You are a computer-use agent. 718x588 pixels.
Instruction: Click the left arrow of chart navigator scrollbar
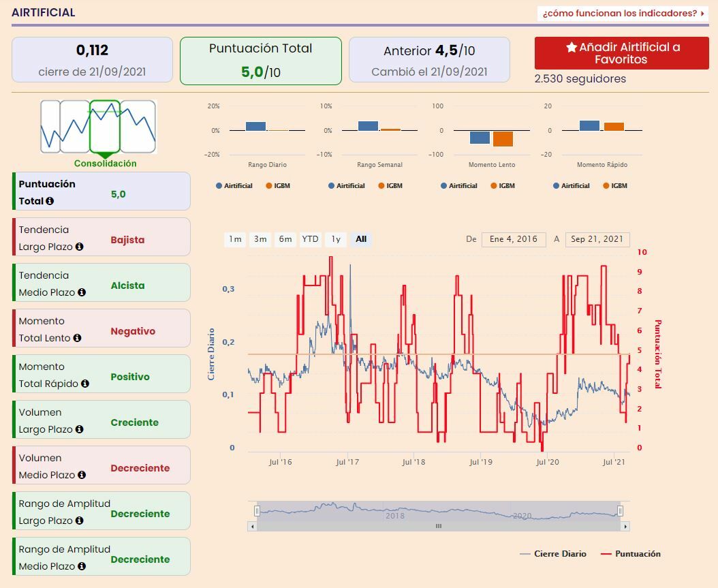point(252,527)
